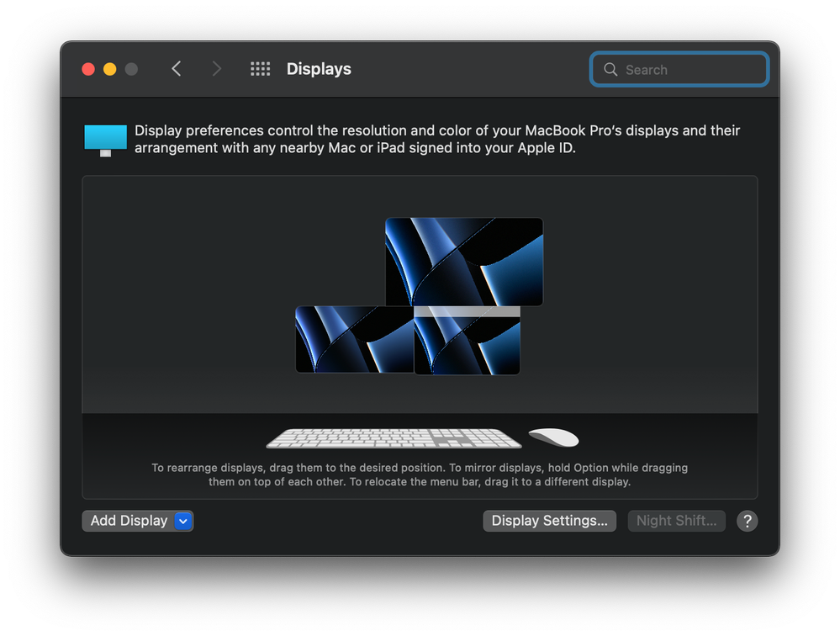Click the text 'Display preferences control the resolution'
The height and width of the screenshot is (636, 840).
pyautogui.click(x=272, y=130)
